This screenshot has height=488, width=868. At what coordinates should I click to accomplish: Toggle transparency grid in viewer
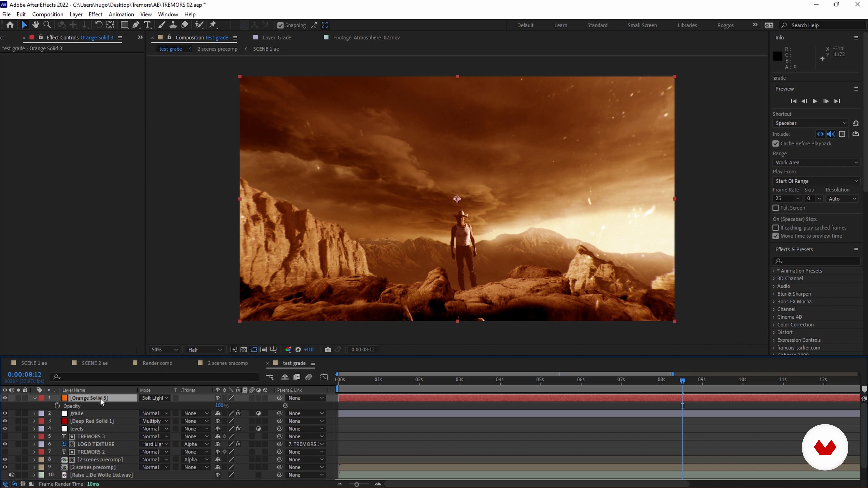pos(244,350)
